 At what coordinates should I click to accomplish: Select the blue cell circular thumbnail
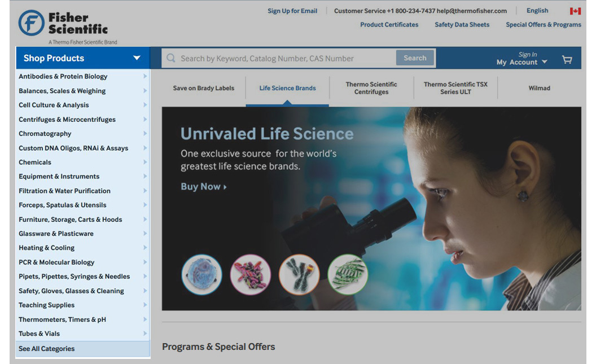pos(201,274)
